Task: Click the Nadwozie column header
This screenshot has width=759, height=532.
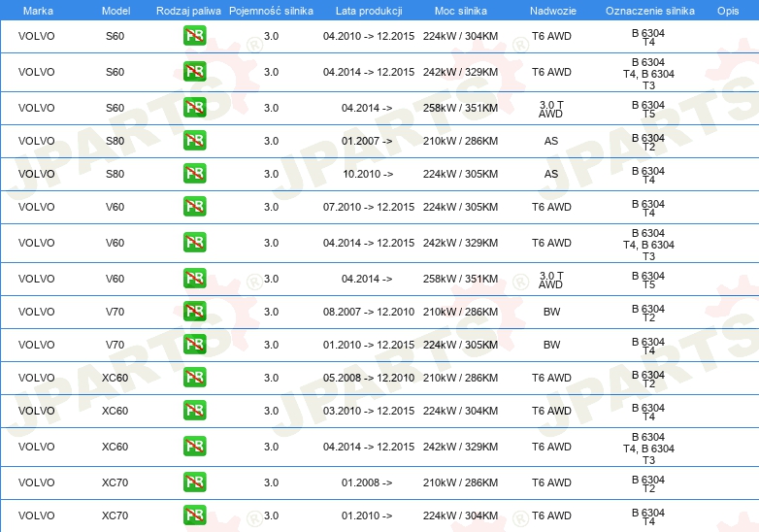Action: tap(553, 11)
